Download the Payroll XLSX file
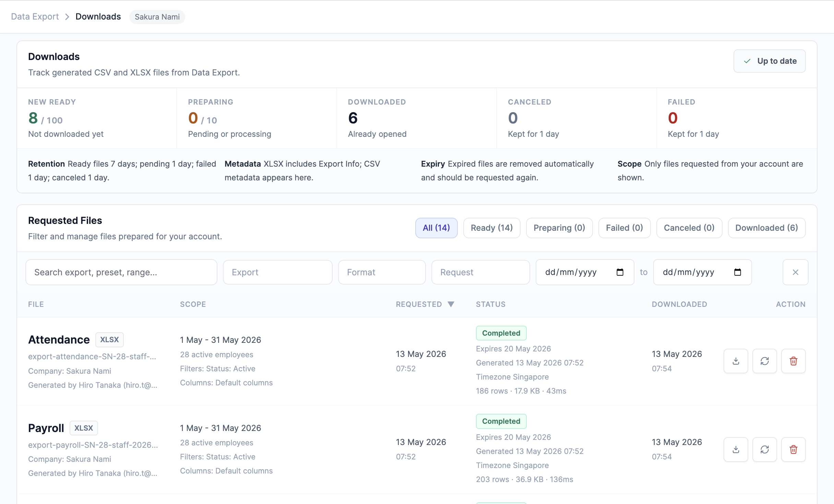Screen dimensions: 834x504 pos(736,449)
